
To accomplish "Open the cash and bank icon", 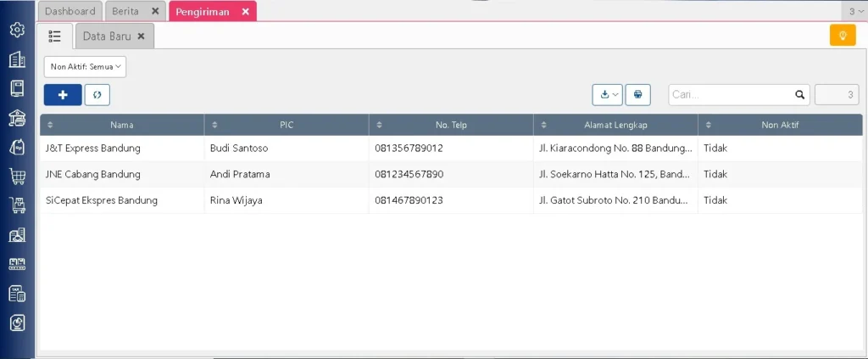I will 18,117.
